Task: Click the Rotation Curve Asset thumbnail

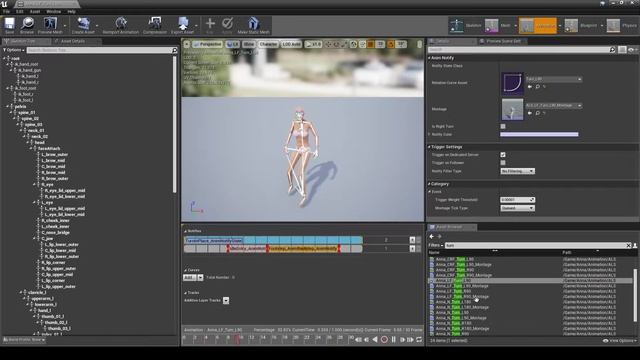Action: pos(512,83)
